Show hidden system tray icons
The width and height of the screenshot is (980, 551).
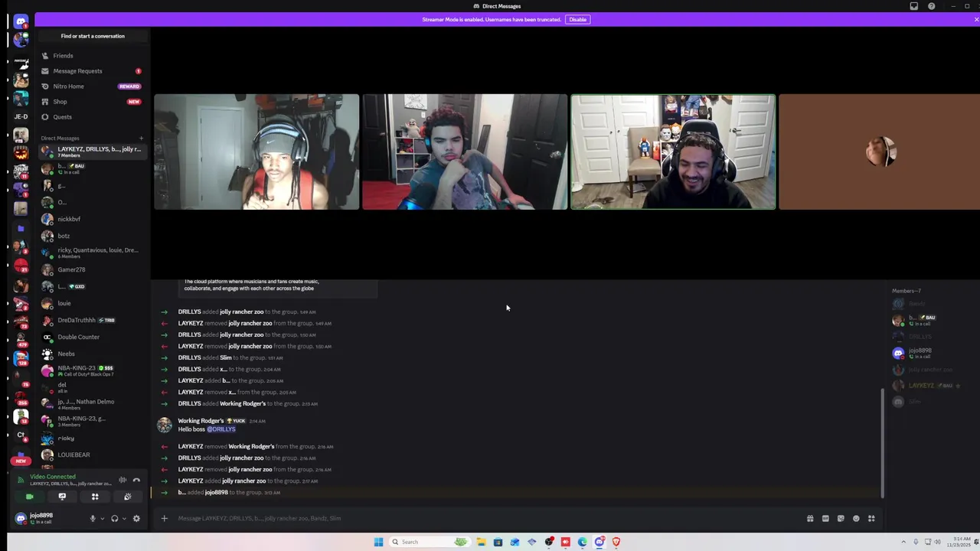point(903,542)
